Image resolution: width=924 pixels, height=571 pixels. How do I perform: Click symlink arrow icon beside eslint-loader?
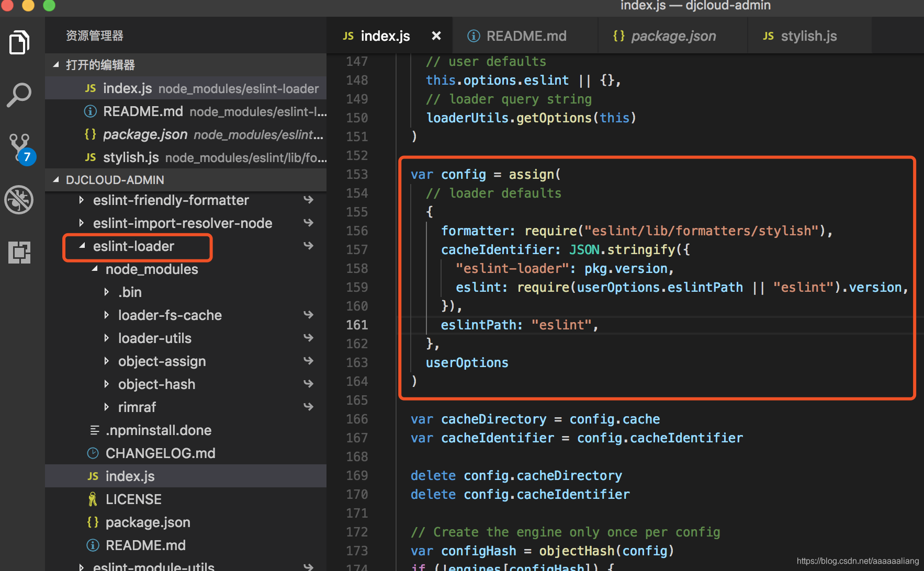(x=309, y=246)
